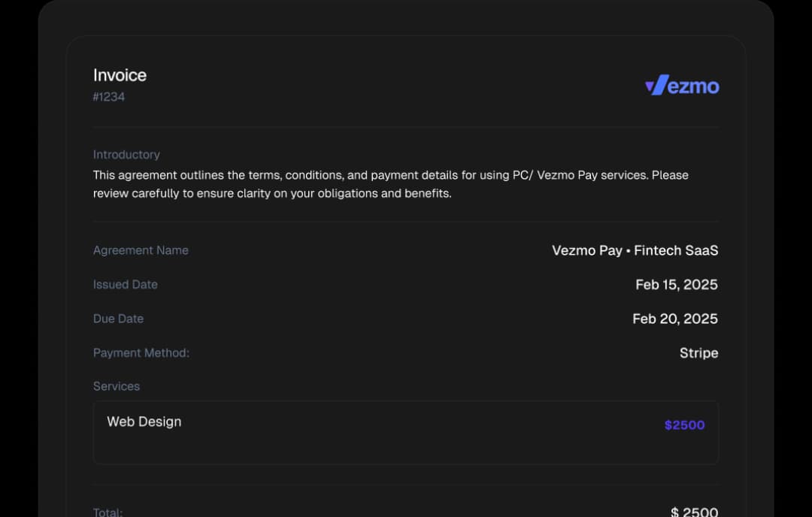The image size is (812, 517).
Task: Select the Payment Method label
Action: [141, 352]
